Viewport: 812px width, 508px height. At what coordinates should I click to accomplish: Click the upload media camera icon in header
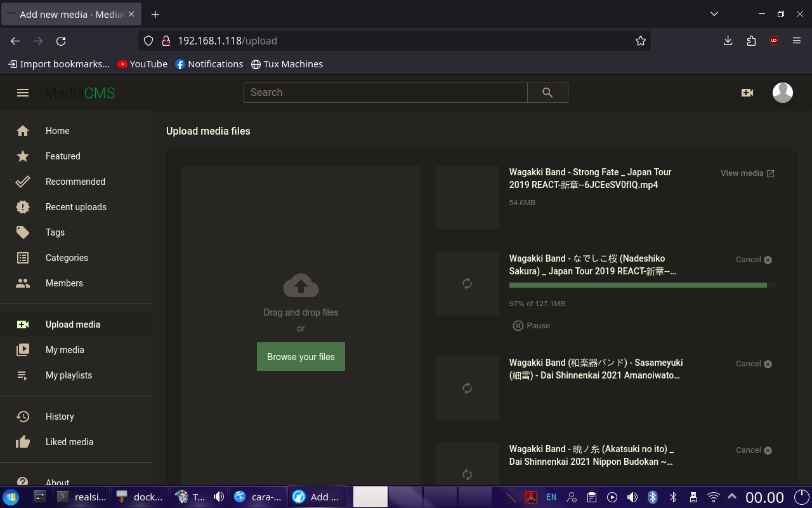point(747,93)
